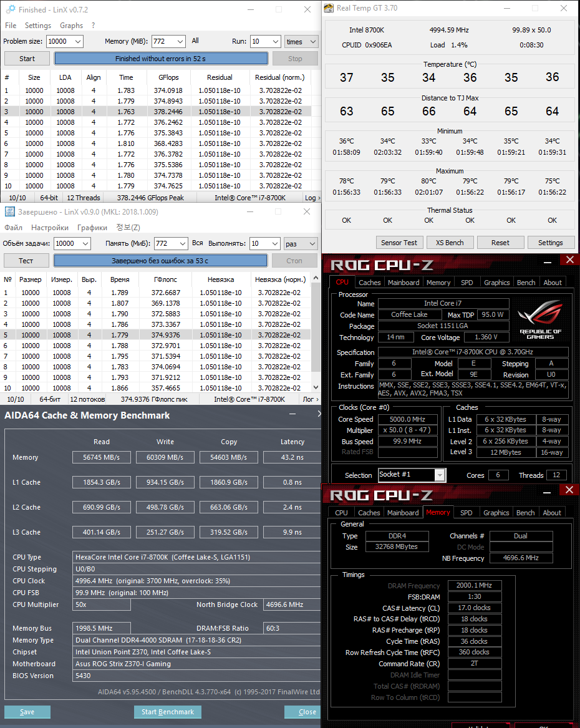Viewport: 580px width, 728px height.
Task: Switch to SPD tab in lower CPU-Z window
Action: [x=466, y=513]
